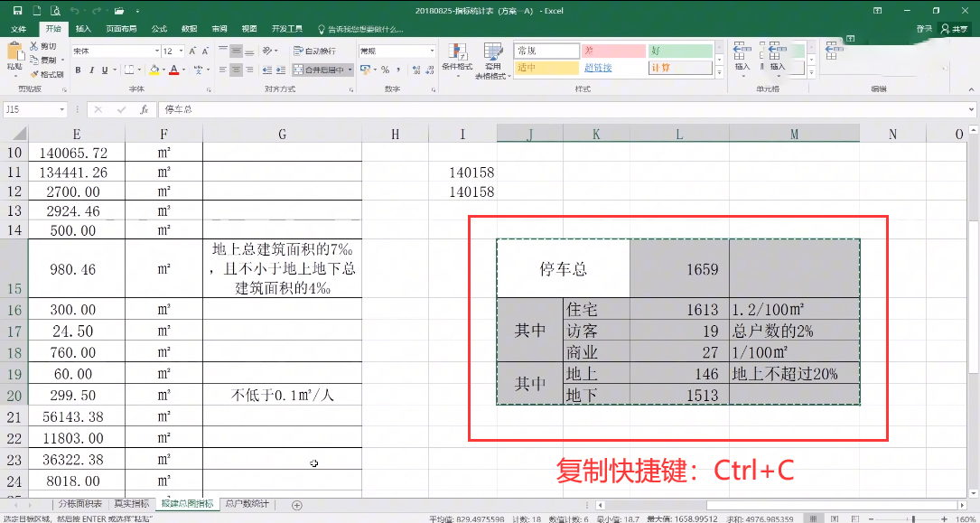This screenshot has height=523, width=980.
Task: Decrease font size with the smaller A icon
Action: click(206, 51)
